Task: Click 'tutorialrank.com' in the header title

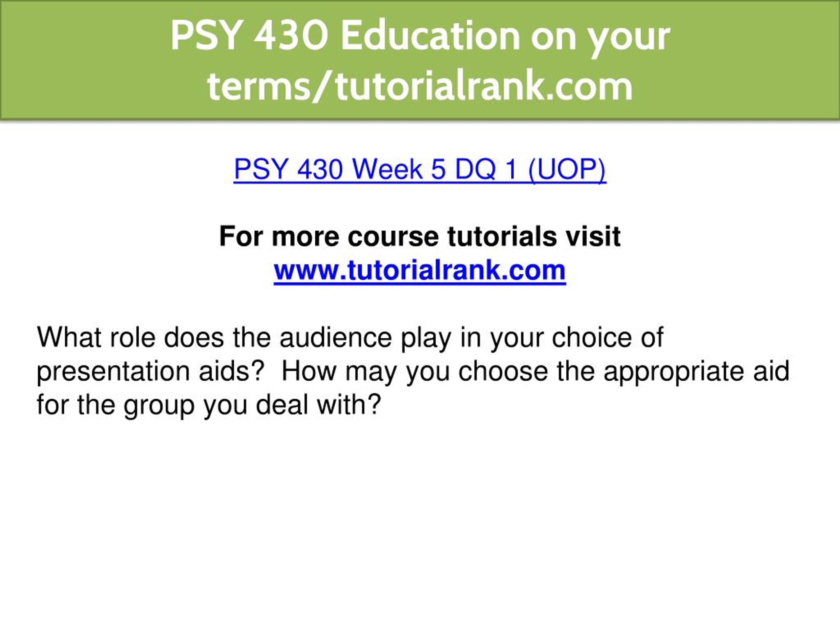Action: coord(484,86)
